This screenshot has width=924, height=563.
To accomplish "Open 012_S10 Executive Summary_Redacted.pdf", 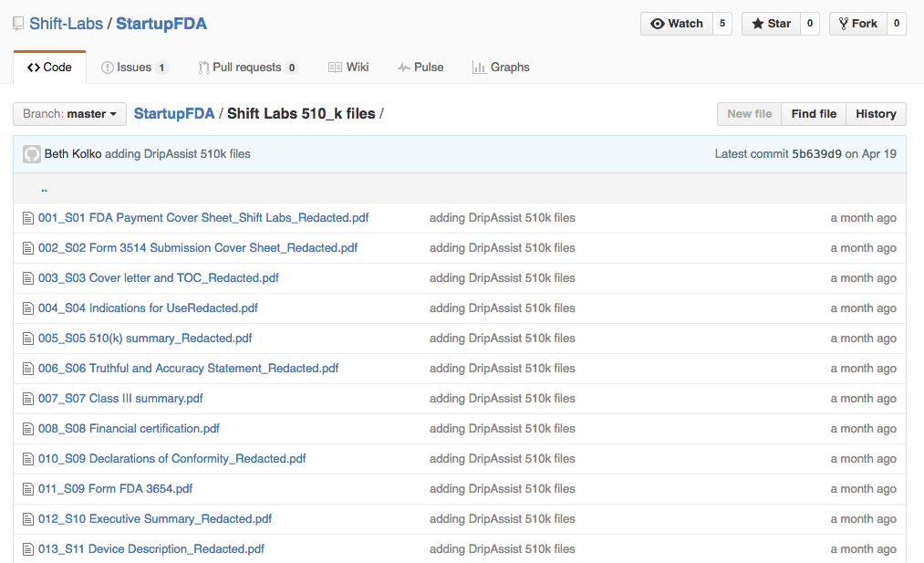I will click(x=155, y=519).
